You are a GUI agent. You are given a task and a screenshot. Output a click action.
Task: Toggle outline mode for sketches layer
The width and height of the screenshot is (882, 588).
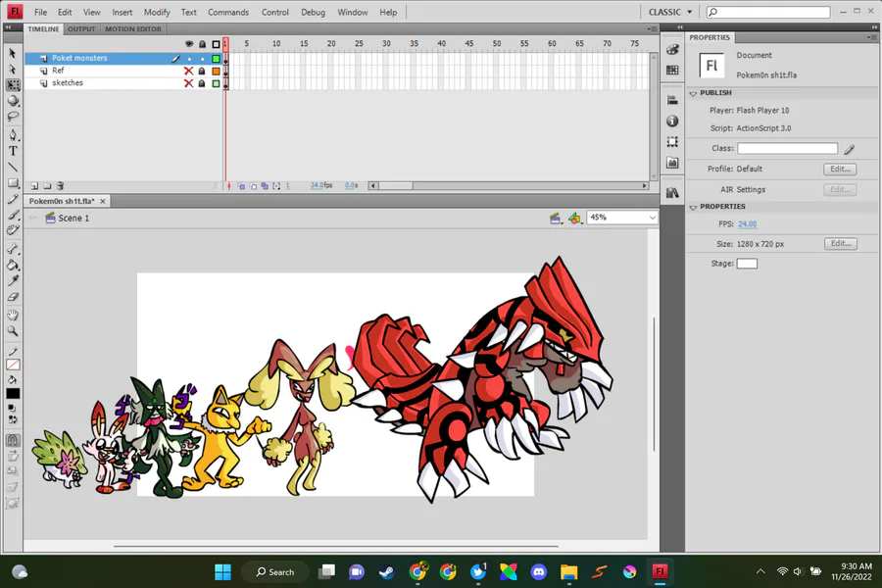point(216,83)
